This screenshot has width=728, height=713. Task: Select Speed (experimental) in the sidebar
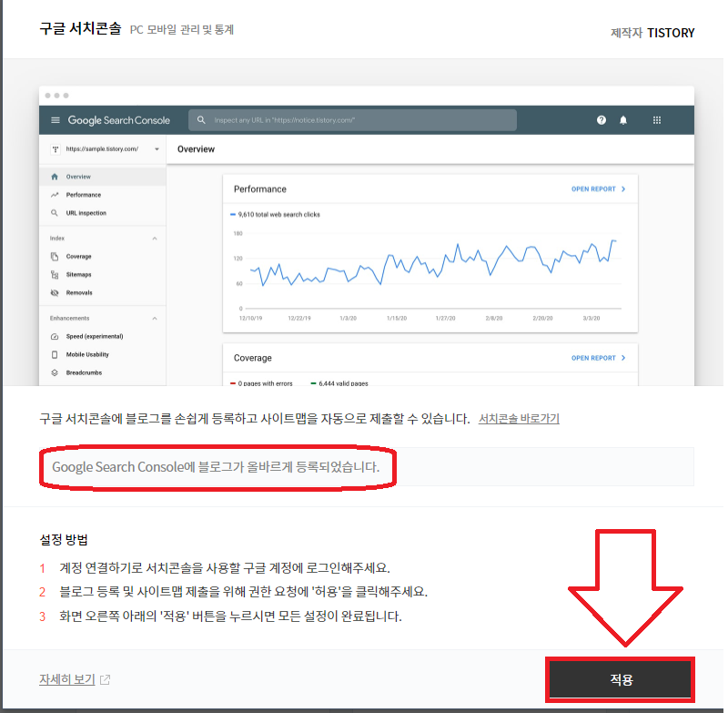pos(102,336)
